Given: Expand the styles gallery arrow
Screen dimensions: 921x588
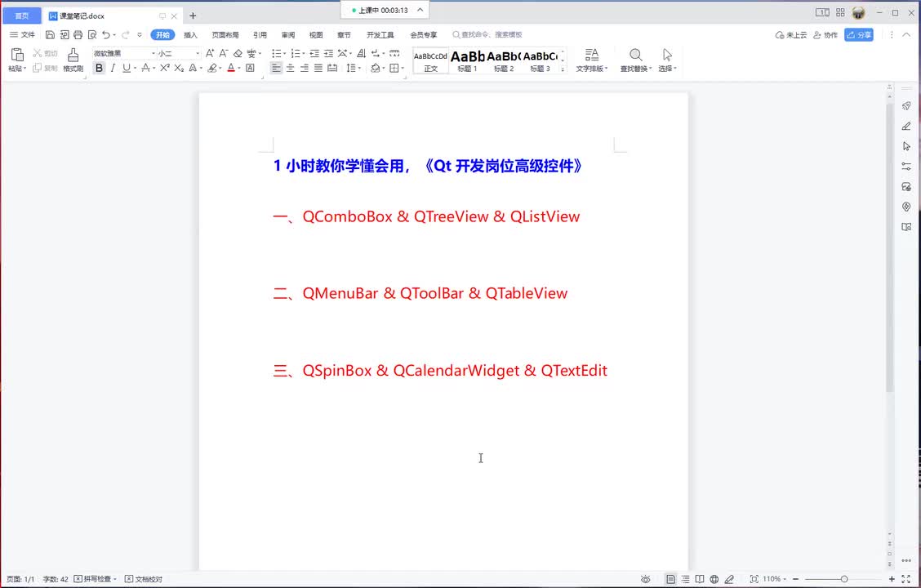Looking at the screenshot, I should pos(563,69).
